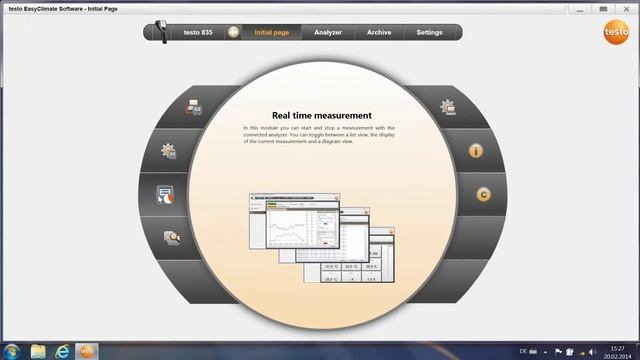Open the magnifier search module icon
Image resolution: width=640 pixels, height=360 pixels.
click(172, 237)
